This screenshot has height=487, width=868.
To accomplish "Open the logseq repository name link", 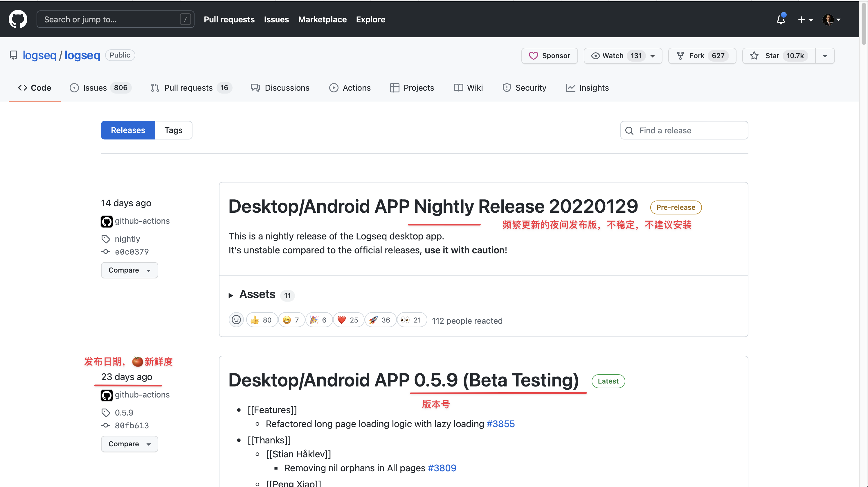I will (x=82, y=55).
